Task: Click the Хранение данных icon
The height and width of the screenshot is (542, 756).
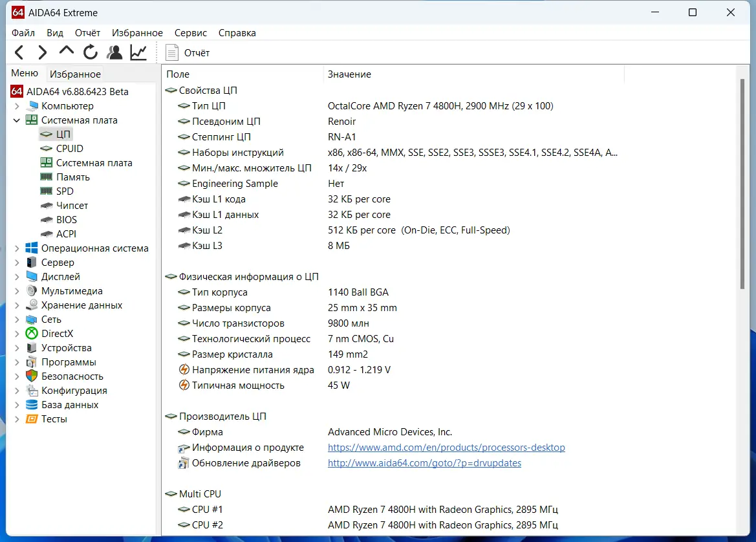Action: (x=31, y=305)
